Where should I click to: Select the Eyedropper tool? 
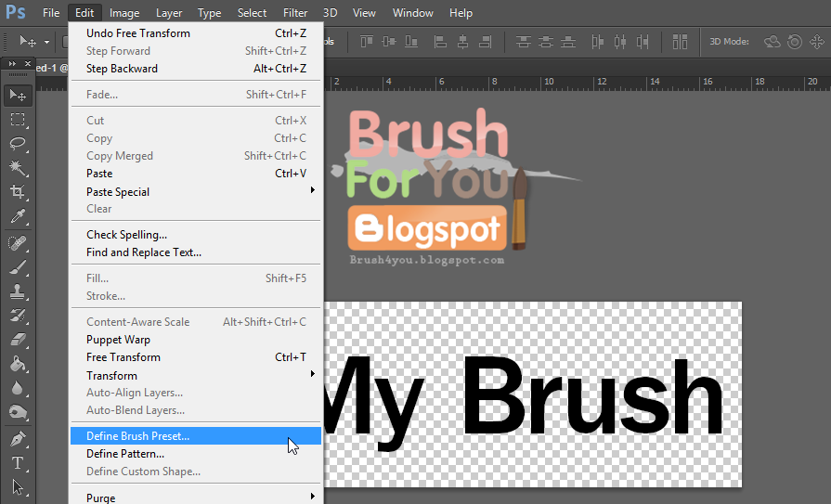(x=18, y=216)
